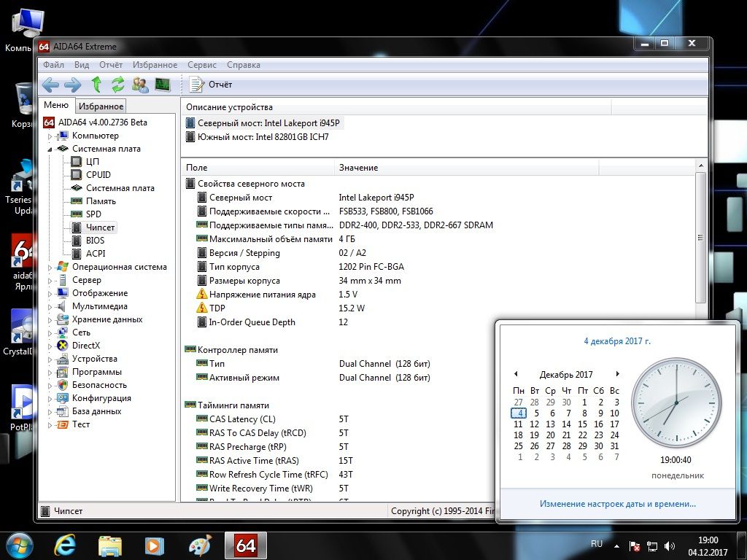Click the Back arrow toolbar icon
Screen dimensions: 747x560
[x=50, y=85]
